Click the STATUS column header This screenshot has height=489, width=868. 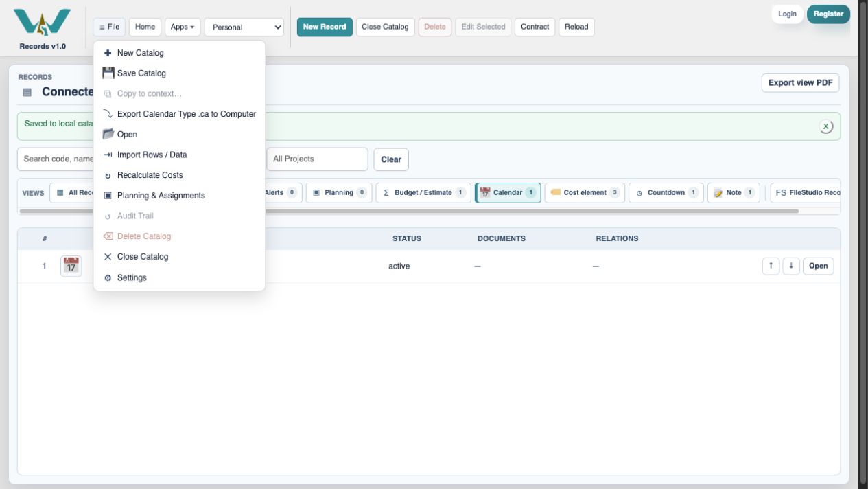click(x=407, y=238)
